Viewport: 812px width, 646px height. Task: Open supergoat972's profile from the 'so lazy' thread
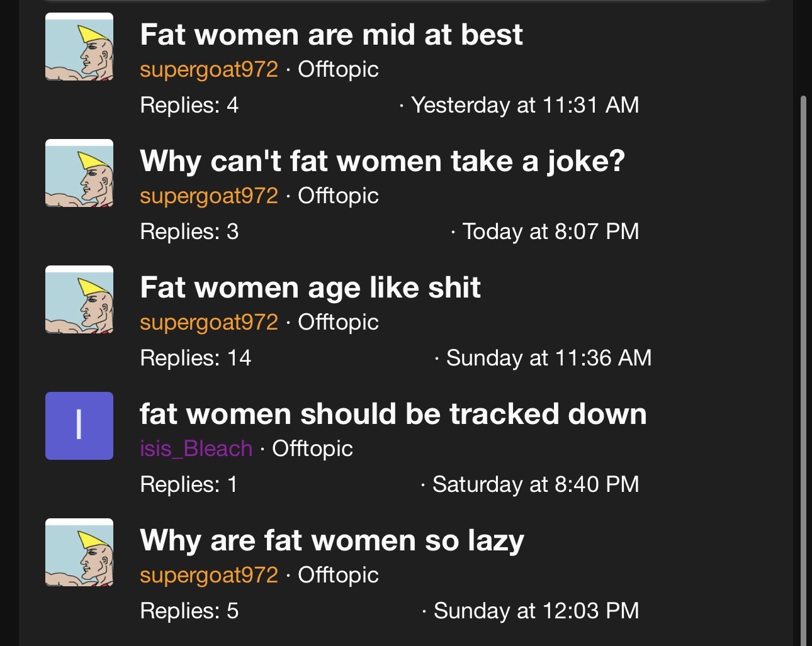pos(209,575)
